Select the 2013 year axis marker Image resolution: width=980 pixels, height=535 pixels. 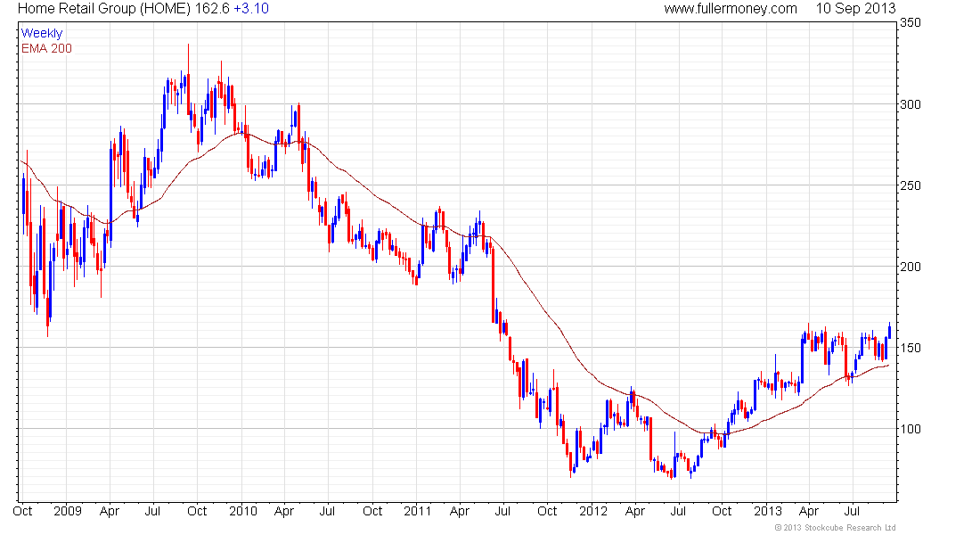767,511
